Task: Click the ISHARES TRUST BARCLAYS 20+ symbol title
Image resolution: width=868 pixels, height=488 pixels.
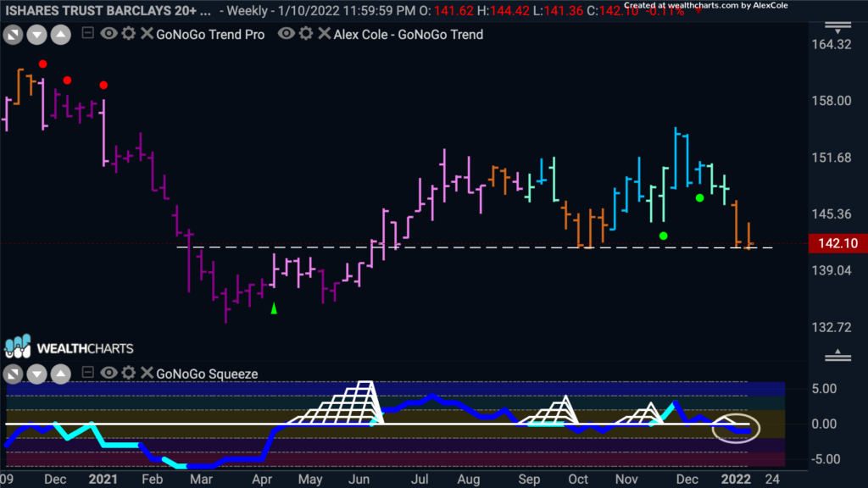Action: click(x=108, y=10)
